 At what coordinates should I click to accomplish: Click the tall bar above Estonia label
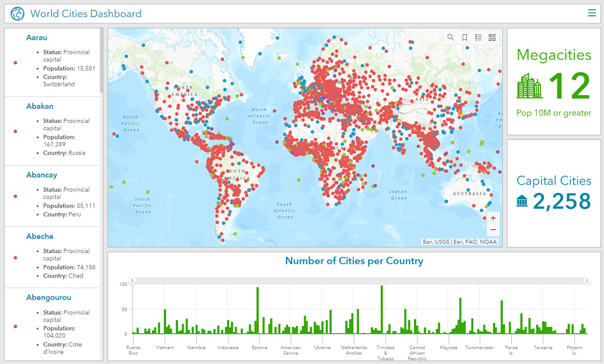pyautogui.click(x=257, y=311)
